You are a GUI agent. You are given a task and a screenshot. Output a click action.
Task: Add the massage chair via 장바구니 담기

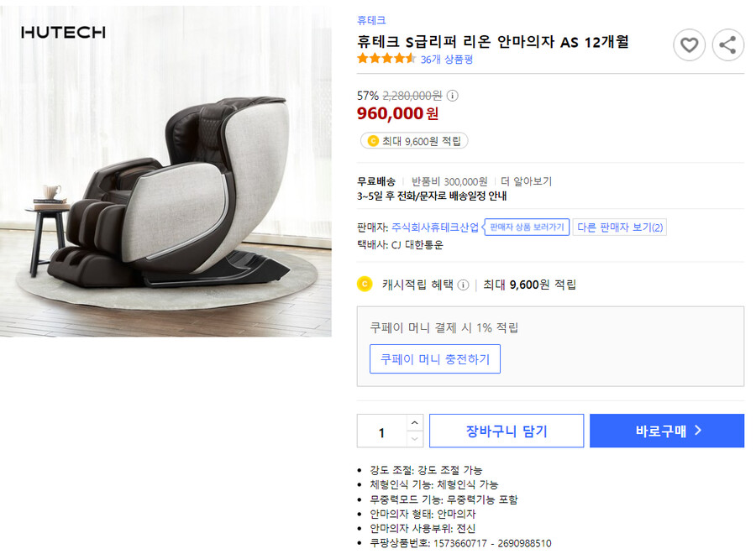[507, 430]
